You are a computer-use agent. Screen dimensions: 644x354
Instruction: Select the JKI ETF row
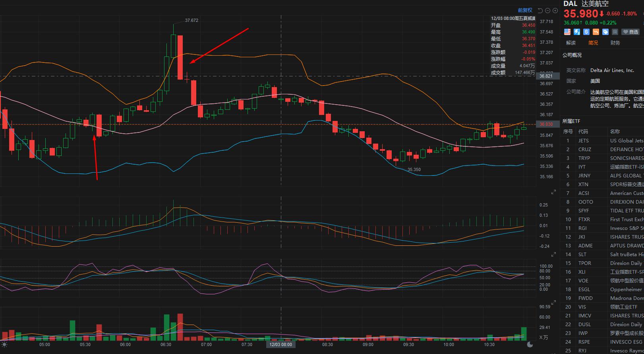tap(602, 237)
